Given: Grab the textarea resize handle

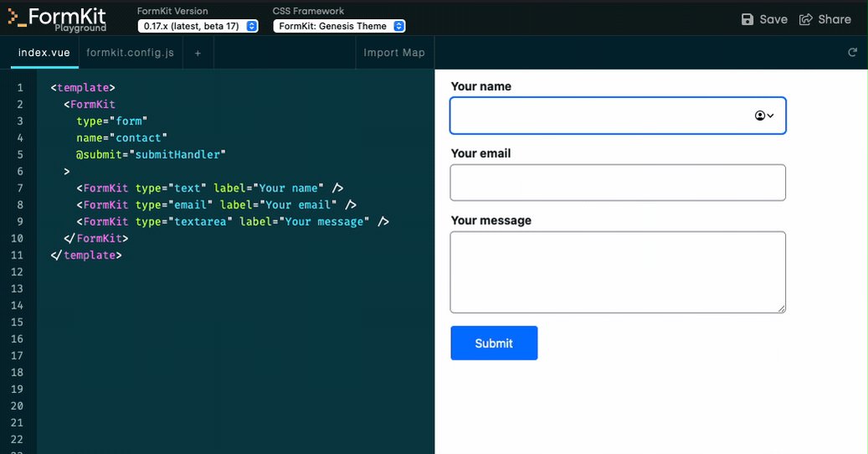Looking at the screenshot, I should pyautogui.click(x=781, y=308).
